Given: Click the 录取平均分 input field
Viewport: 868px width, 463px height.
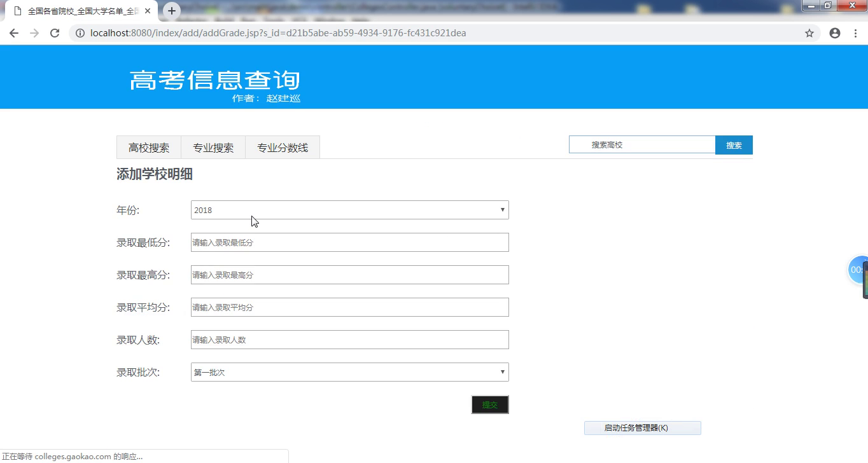Looking at the screenshot, I should point(350,307).
